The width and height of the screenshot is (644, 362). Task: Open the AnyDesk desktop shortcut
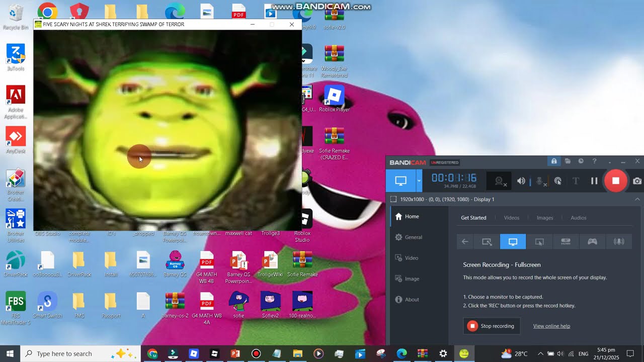(x=16, y=140)
